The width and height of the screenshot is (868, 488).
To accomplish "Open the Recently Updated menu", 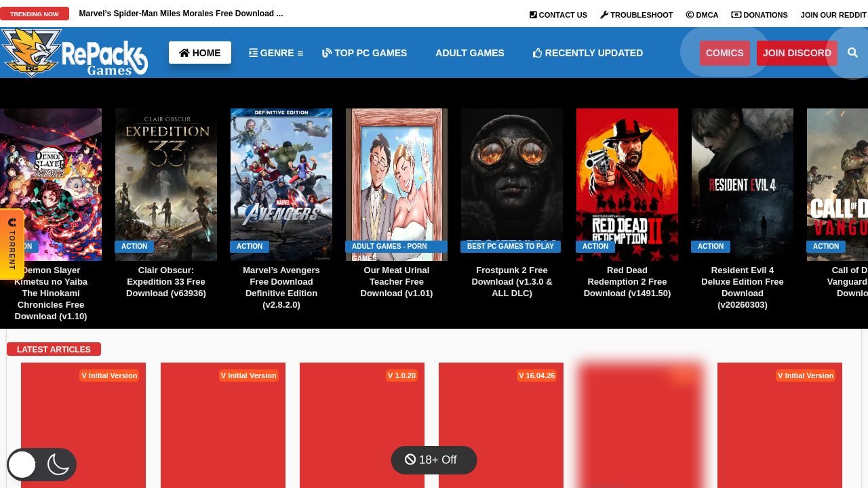I will tap(588, 53).
